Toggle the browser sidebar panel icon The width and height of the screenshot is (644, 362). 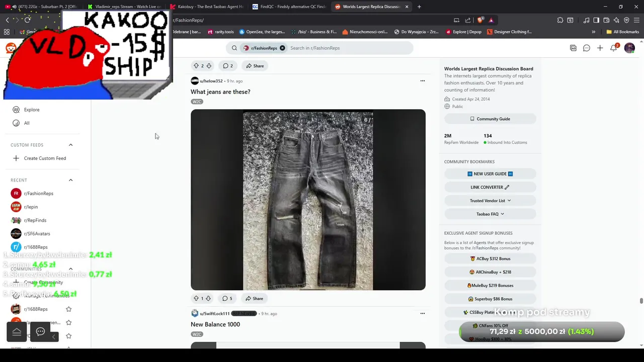point(596,20)
